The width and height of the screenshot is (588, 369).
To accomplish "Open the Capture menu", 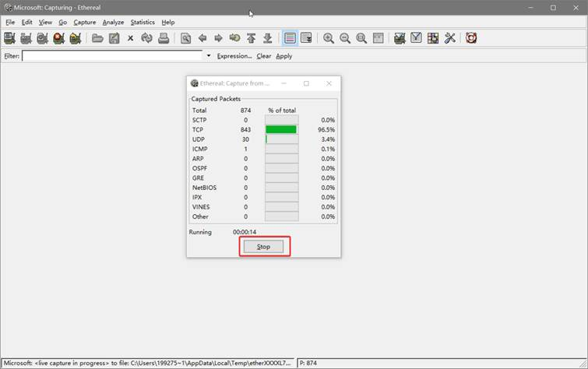I will (85, 23).
